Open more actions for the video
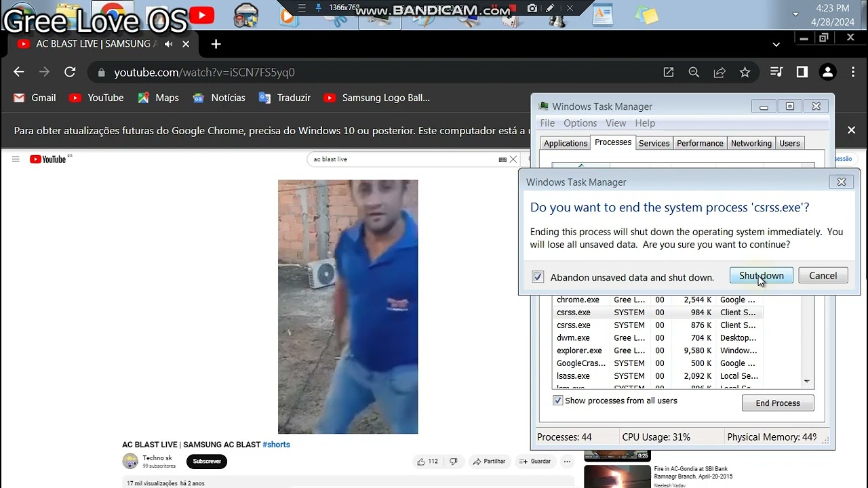 click(568, 462)
